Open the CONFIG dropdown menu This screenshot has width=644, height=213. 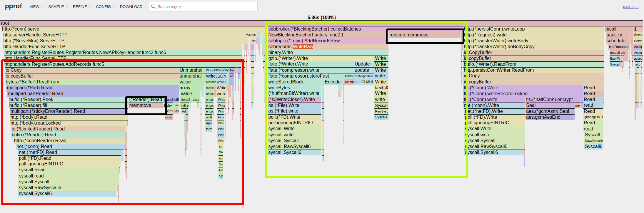pos(105,6)
